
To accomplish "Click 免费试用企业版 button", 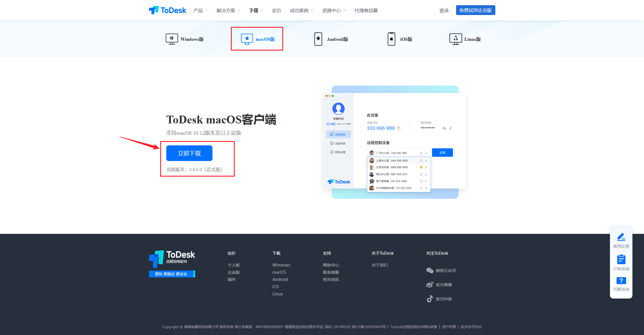I will coord(475,10).
